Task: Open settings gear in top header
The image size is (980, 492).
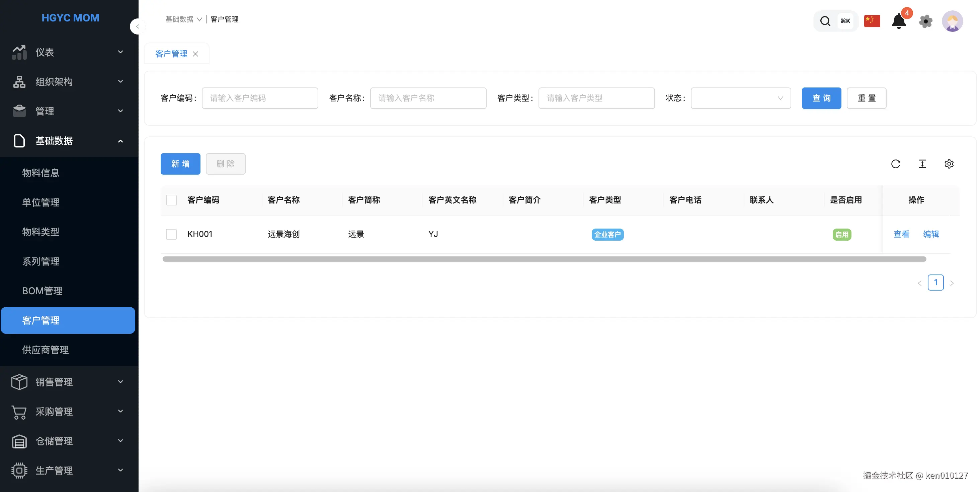Action: point(925,21)
